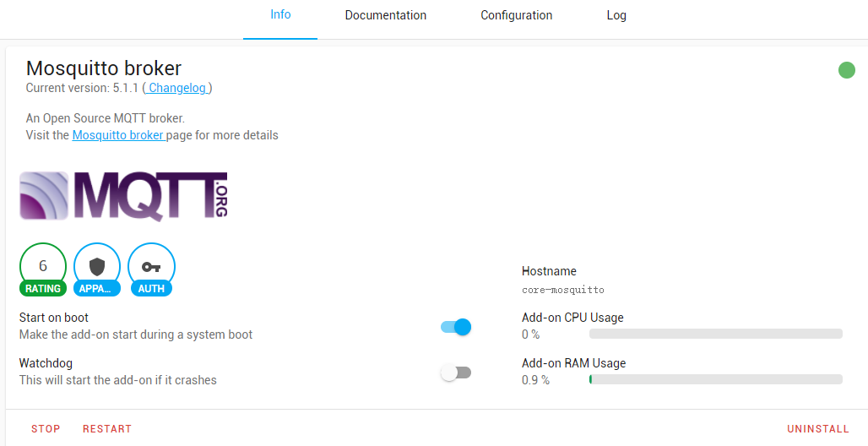
Task: Disable the Start on boot switch
Action: click(456, 327)
